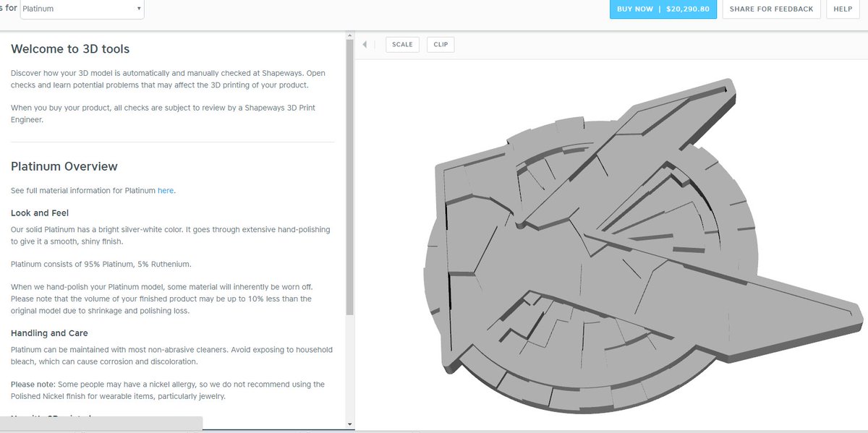Click the 'Look and Feel' subheading
Image resolution: width=868 pixels, height=433 pixels.
(x=41, y=213)
